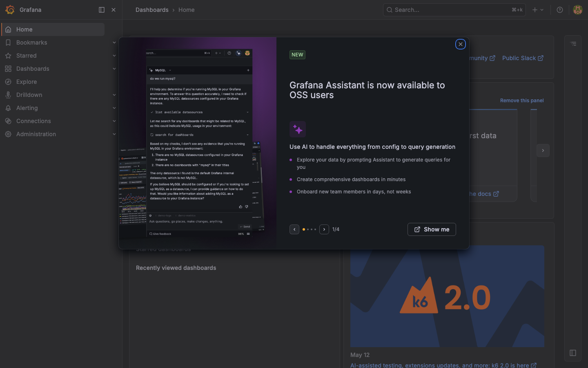
Task: Expand the Administration section chevron
Action: (114, 134)
